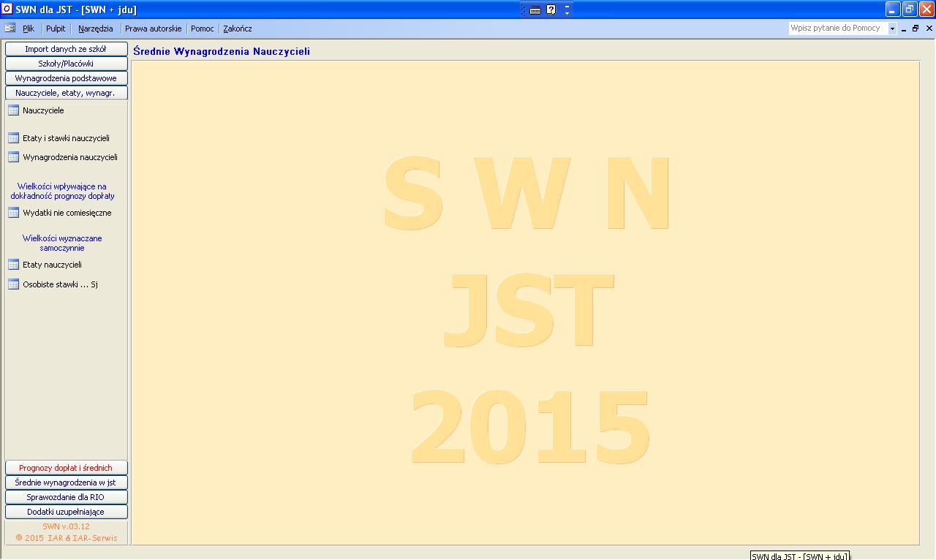The height and width of the screenshot is (560, 936).
Task: Open the help question dropdown arrow
Action: (x=892, y=29)
